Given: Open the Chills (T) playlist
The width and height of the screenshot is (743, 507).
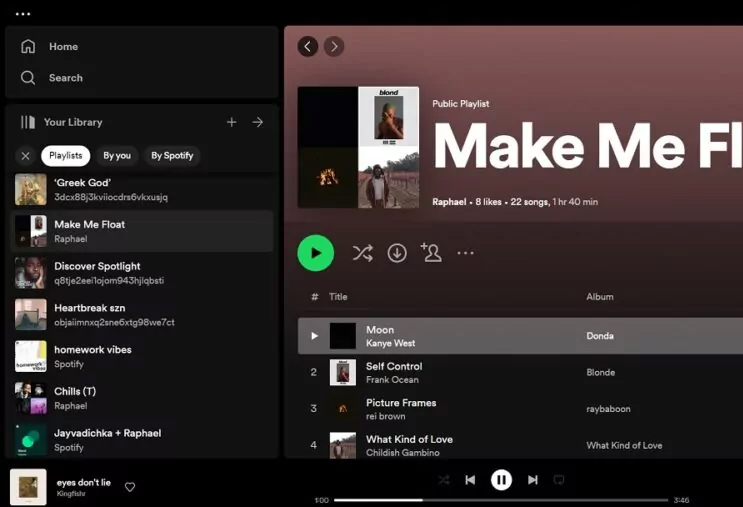Looking at the screenshot, I should (142, 398).
